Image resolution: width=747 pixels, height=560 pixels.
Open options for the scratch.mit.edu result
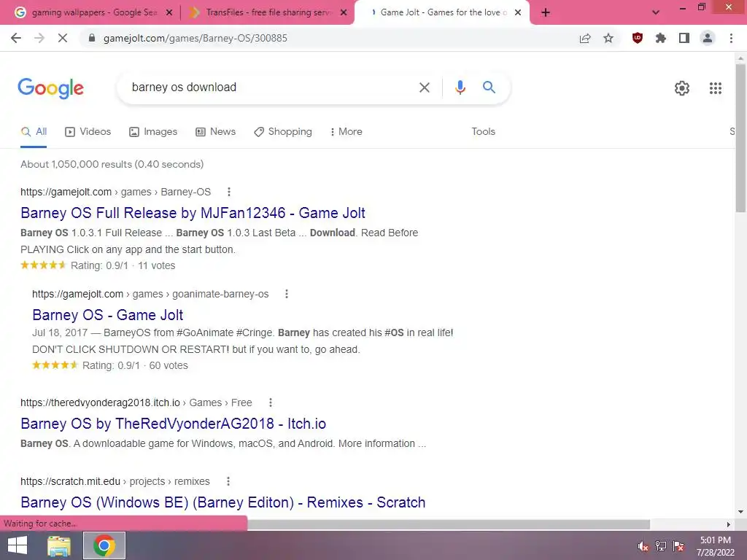click(228, 481)
